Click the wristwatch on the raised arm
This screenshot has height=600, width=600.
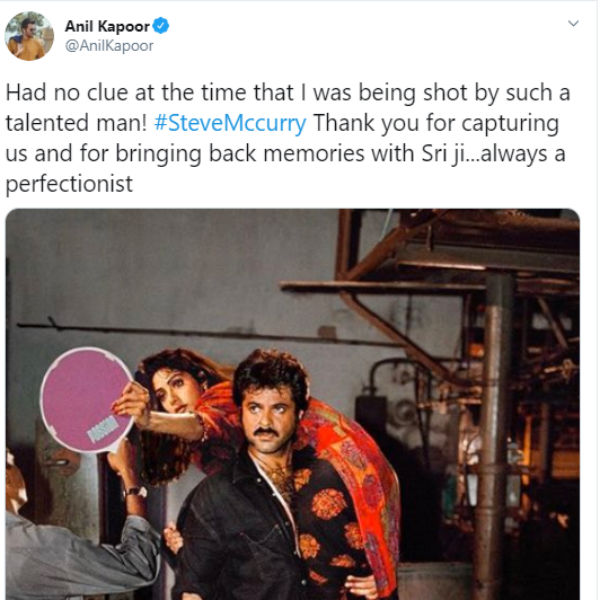pos(135,492)
